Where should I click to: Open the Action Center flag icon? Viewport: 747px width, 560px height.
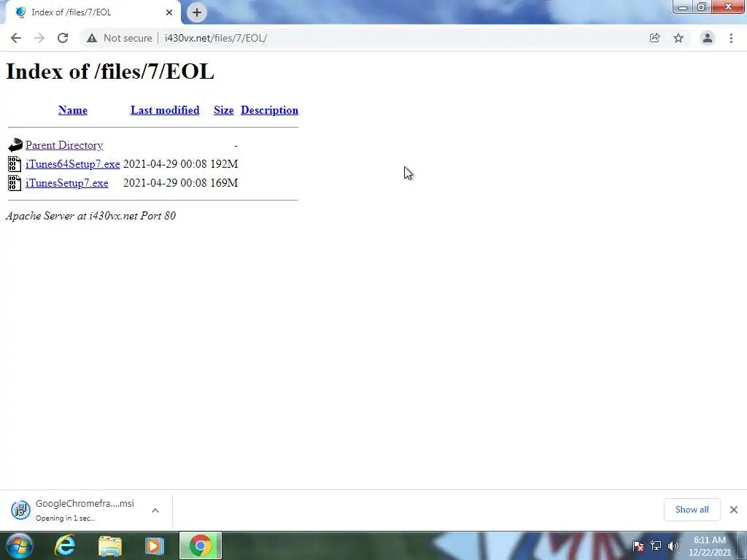tap(638, 546)
